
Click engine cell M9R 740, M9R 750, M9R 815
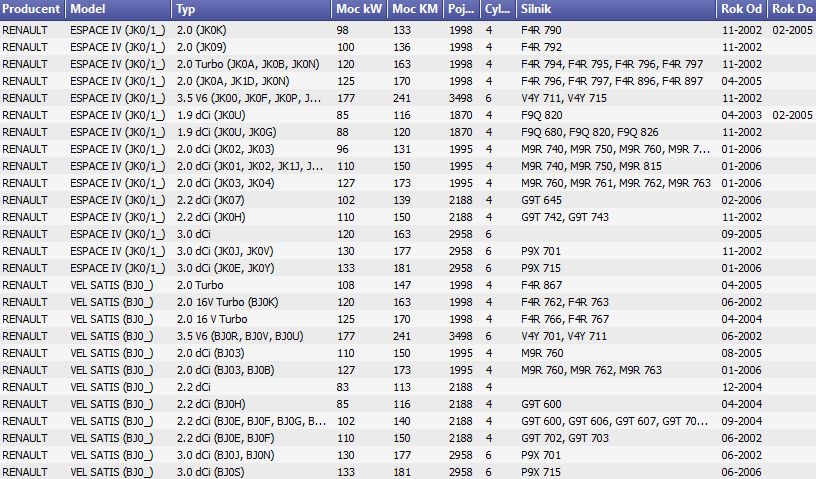click(x=591, y=166)
